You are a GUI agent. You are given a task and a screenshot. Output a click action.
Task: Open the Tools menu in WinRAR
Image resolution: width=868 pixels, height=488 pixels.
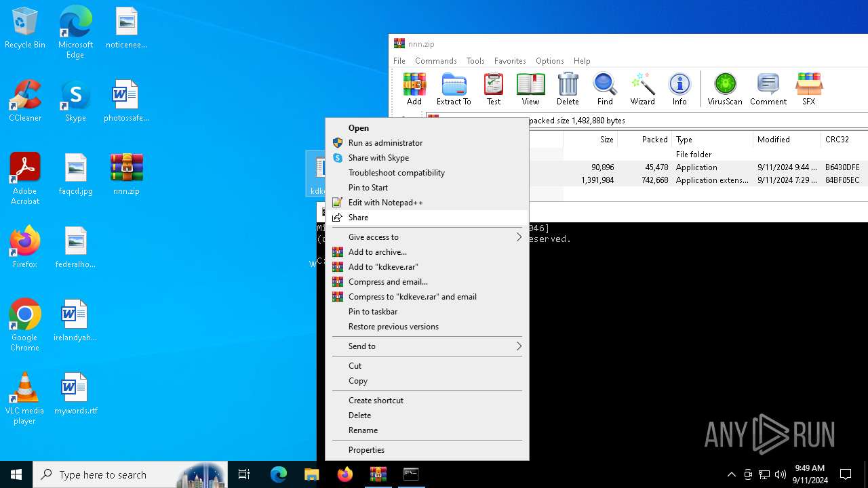[475, 61]
